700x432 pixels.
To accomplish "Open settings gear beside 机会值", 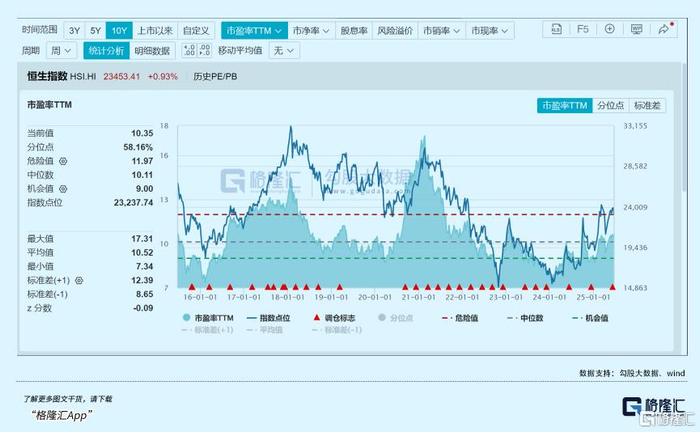I will click(x=63, y=189).
